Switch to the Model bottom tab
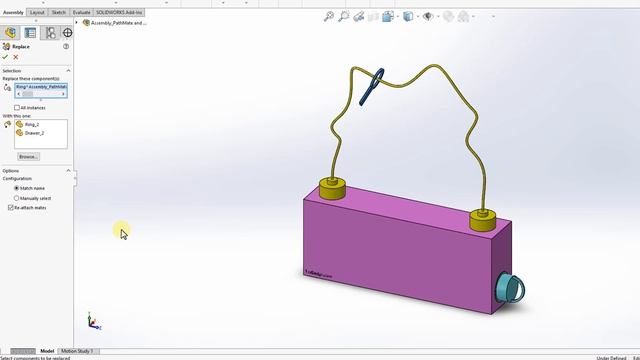 pyautogui.click(x=47, y=351)
